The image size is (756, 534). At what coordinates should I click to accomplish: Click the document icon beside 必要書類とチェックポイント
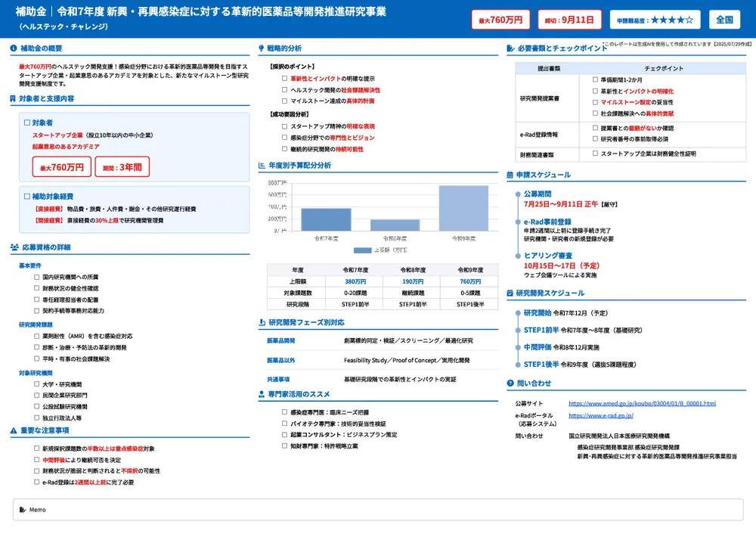pos(510,48)
